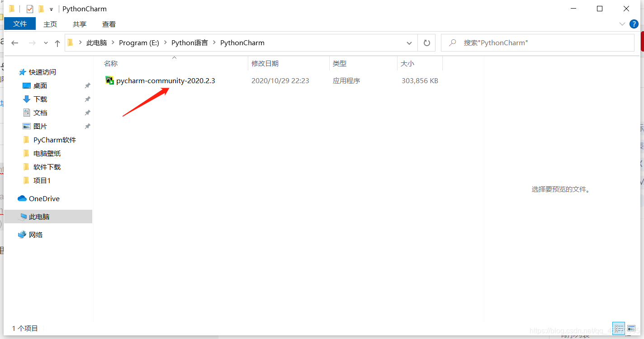
Task: Sort by the 大小 column header
Action: pos(420,64)
